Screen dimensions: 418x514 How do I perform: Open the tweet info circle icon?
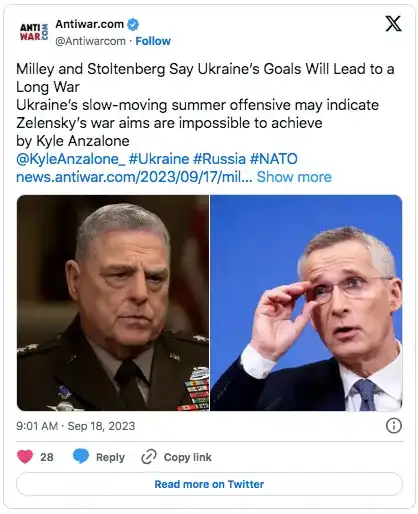pos(394,426)
